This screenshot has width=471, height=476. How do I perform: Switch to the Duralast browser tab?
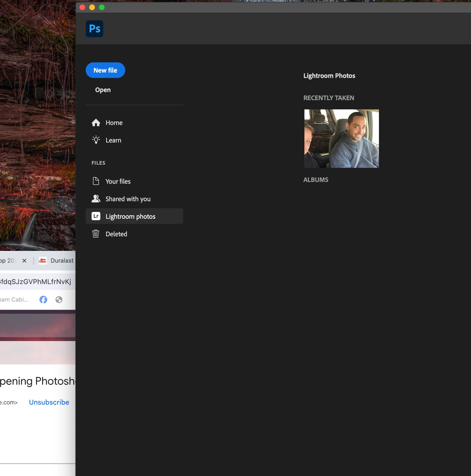(62, 260)
